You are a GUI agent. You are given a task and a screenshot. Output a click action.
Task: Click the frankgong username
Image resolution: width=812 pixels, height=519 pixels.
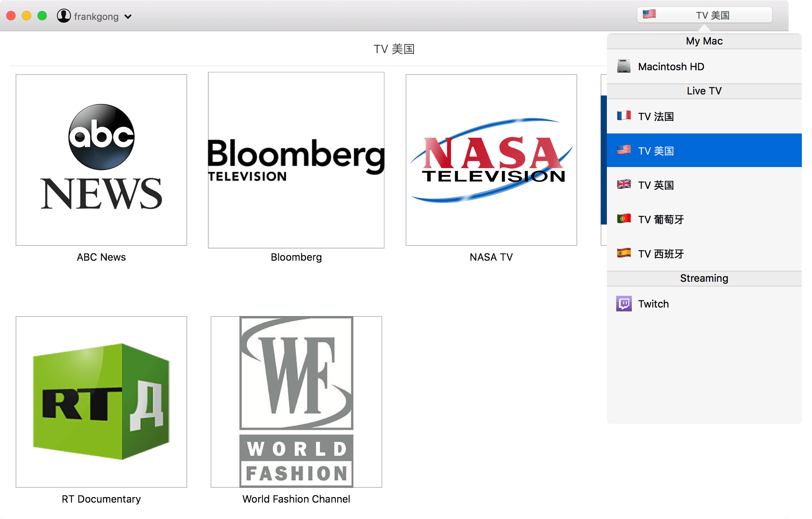pyautogui.click(x=96, y=16)
